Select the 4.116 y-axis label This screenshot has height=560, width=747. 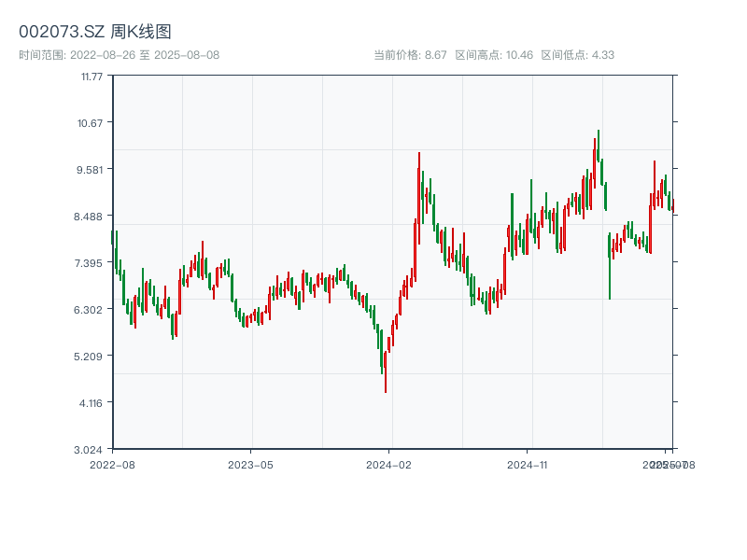tap(92, 402)
